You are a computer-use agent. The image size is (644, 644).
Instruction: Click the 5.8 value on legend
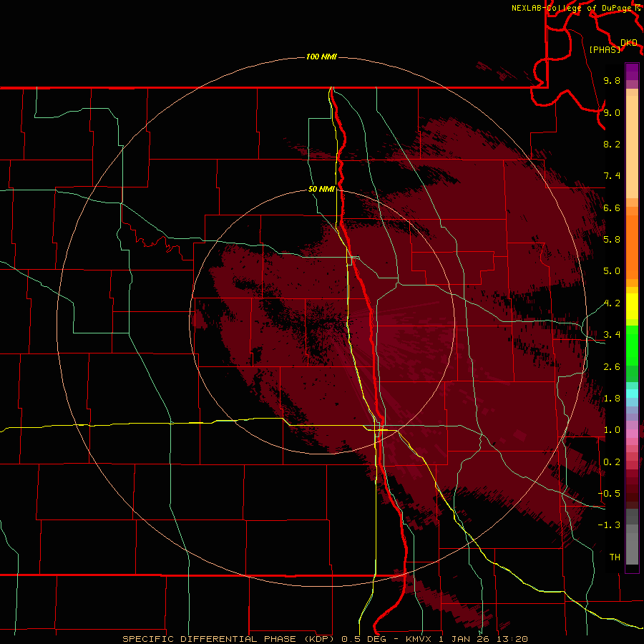[612, 239]
